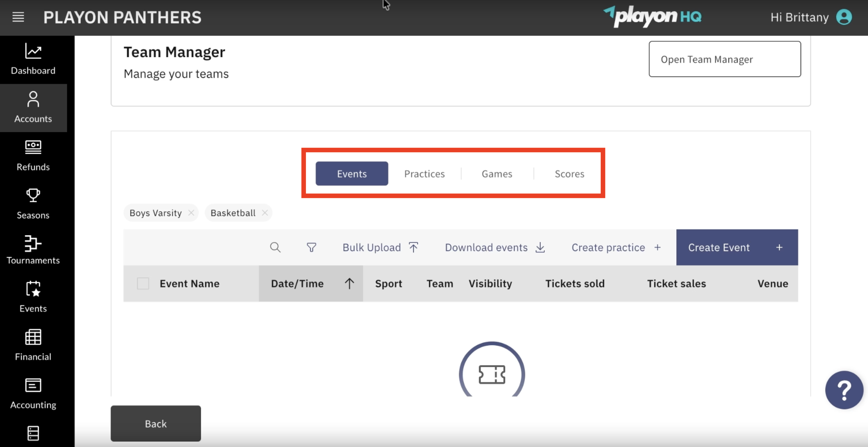The image size is (868, 447).
Task: Click the Team column header
Action: (440, 283)
